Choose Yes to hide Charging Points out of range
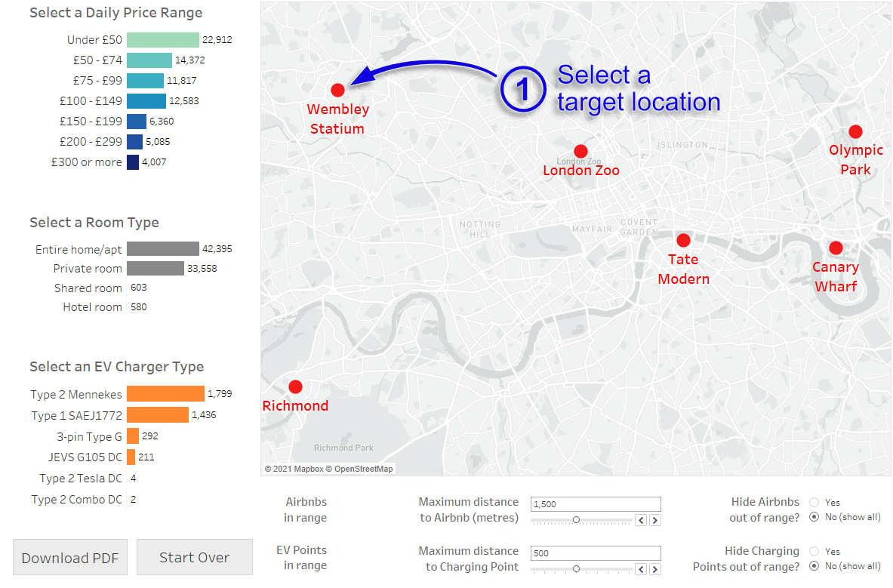Viewport: 893px width, 588px height. point(814,551)
